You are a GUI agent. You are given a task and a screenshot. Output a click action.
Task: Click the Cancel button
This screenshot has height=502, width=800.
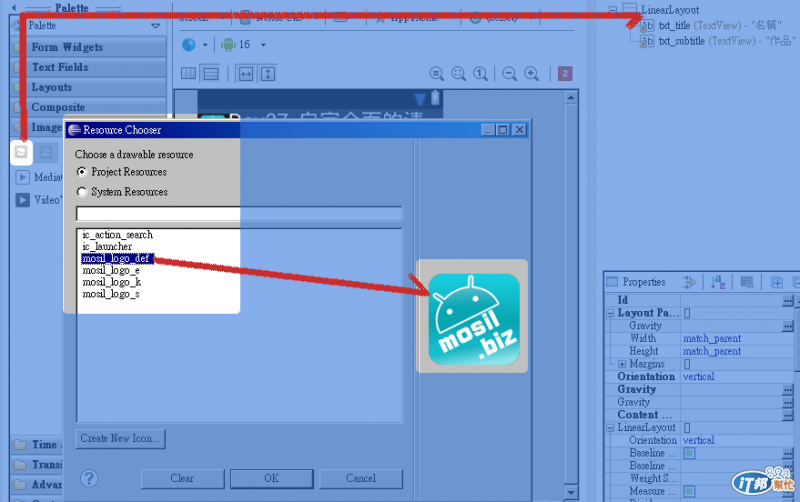tap(361, 479)
